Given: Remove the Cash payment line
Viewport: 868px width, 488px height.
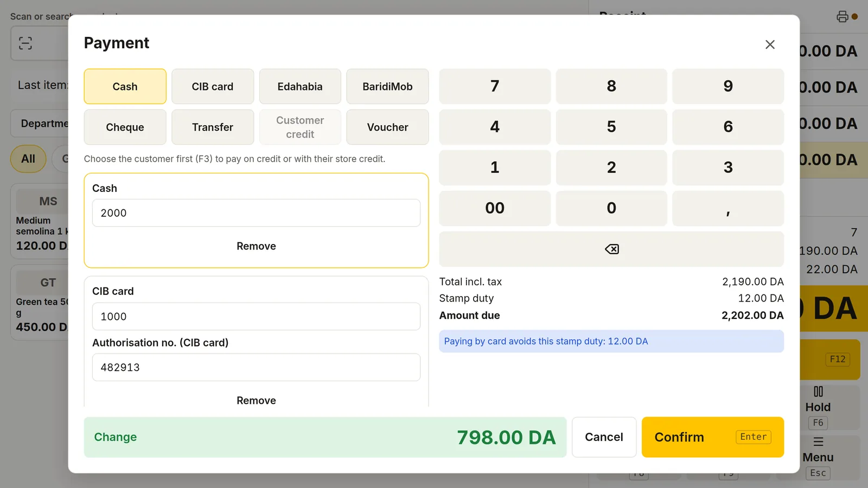Looking at the screenshot, I should coord(256,246).
